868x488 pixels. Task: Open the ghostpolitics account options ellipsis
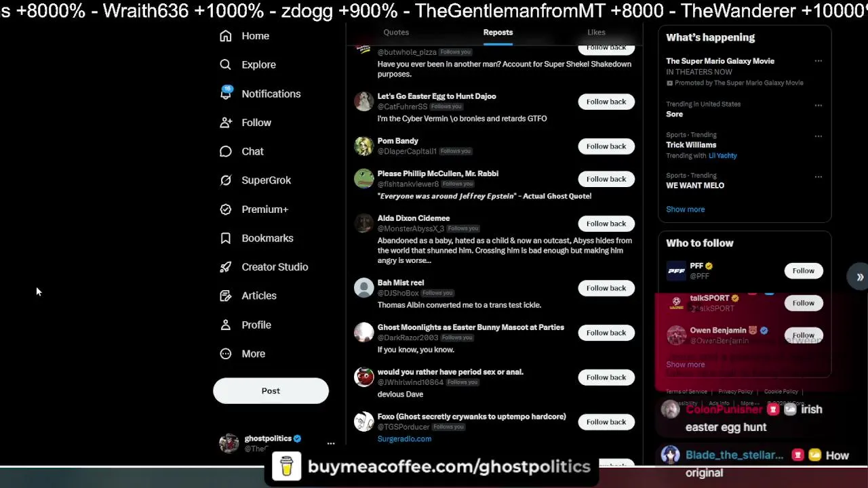[x=331, y=443]
